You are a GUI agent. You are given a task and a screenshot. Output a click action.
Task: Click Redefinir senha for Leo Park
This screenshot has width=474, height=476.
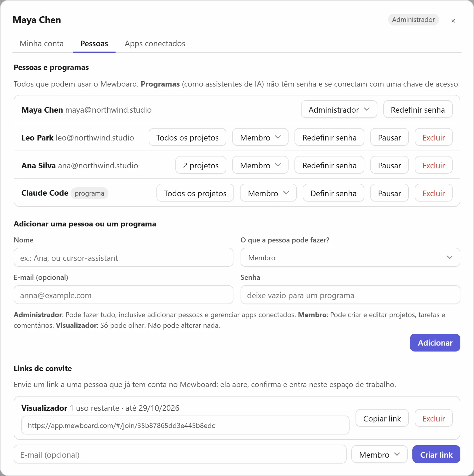329,137
